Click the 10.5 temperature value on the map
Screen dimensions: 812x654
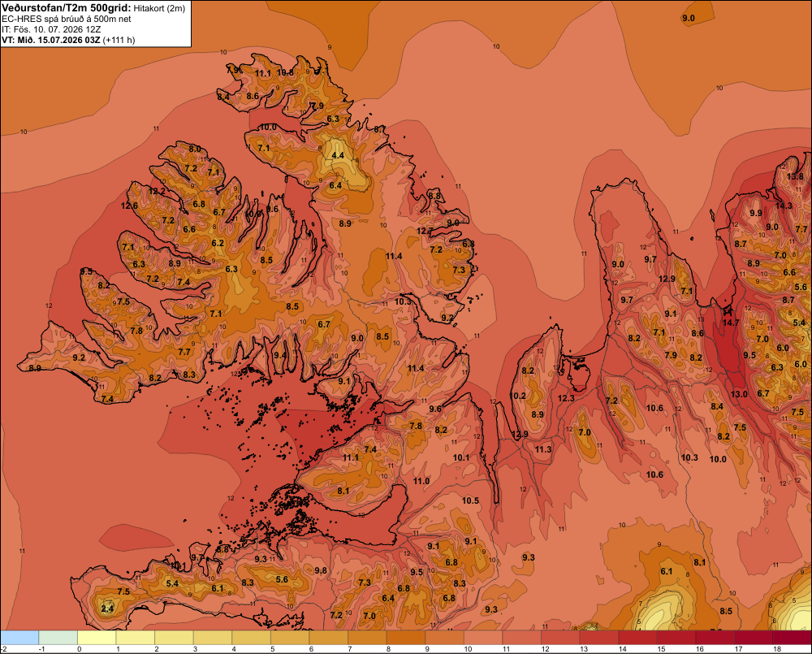470,500
